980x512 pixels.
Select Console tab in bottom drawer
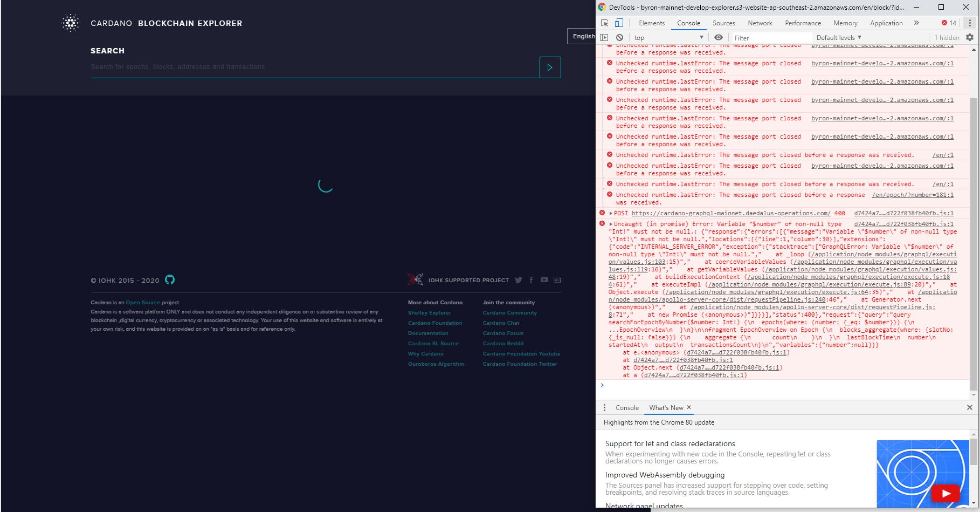click(627, 408)
